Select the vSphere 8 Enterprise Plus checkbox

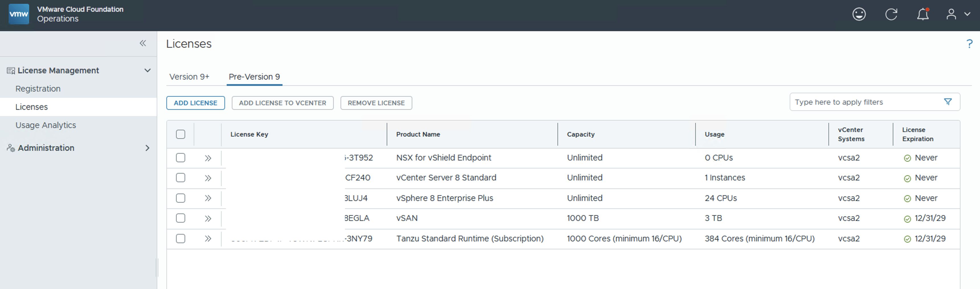181,198
